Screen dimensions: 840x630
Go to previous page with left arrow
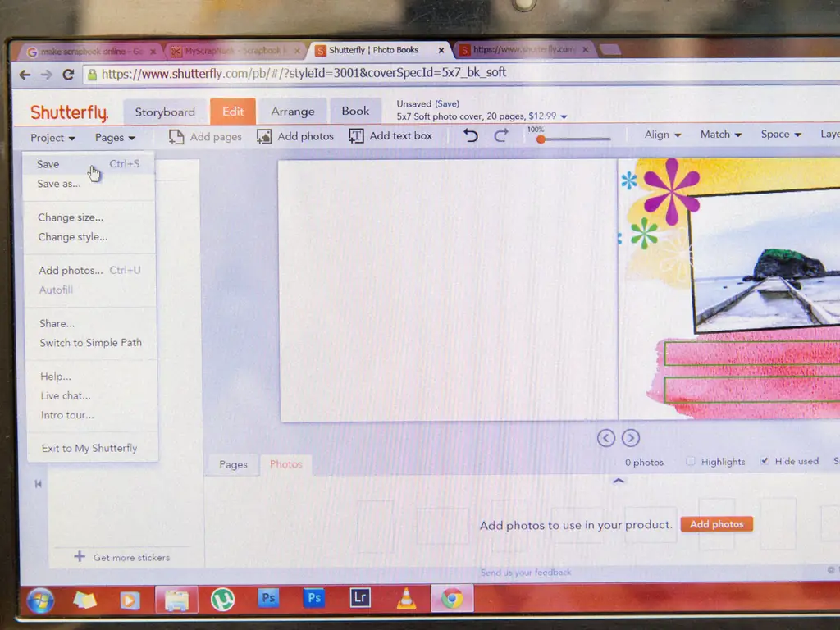click(x=606, y=438)
